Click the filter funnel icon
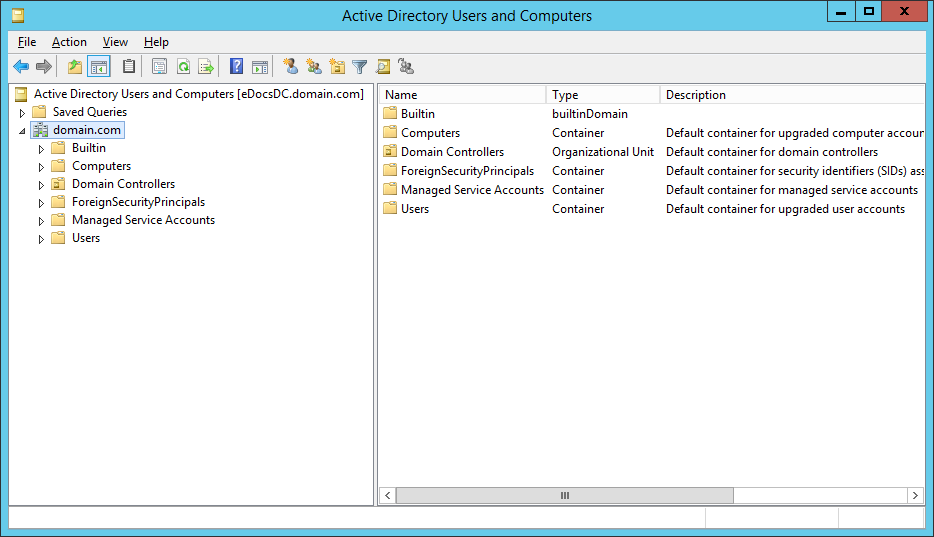Screen dimensions: 934x537 [360, 67]
